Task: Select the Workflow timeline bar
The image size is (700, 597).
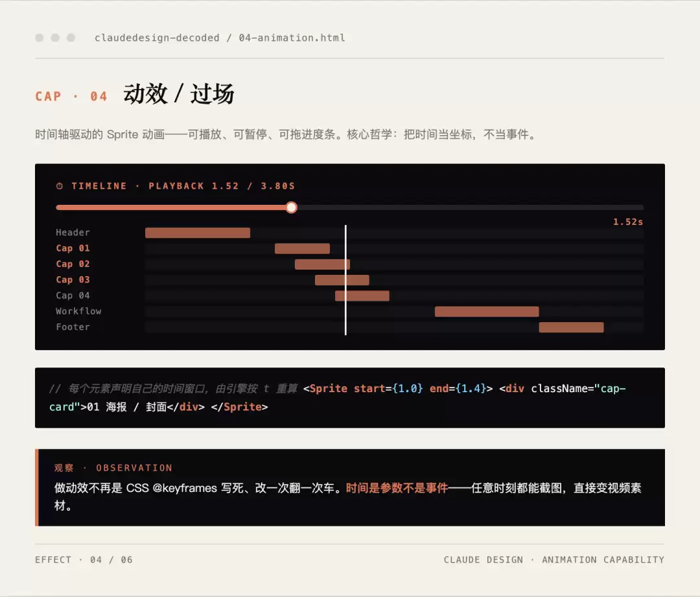Action: coord(487,311)
